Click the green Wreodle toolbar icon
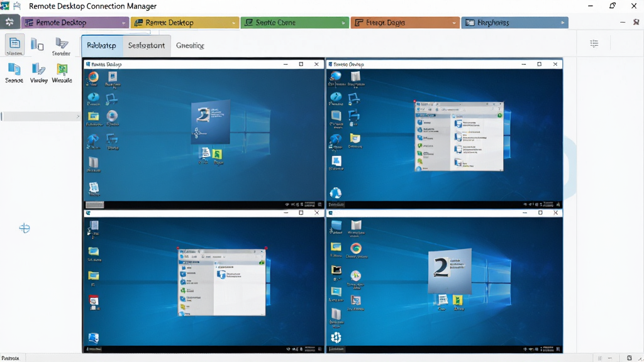The image size is (644, 362). click(62, 73)
